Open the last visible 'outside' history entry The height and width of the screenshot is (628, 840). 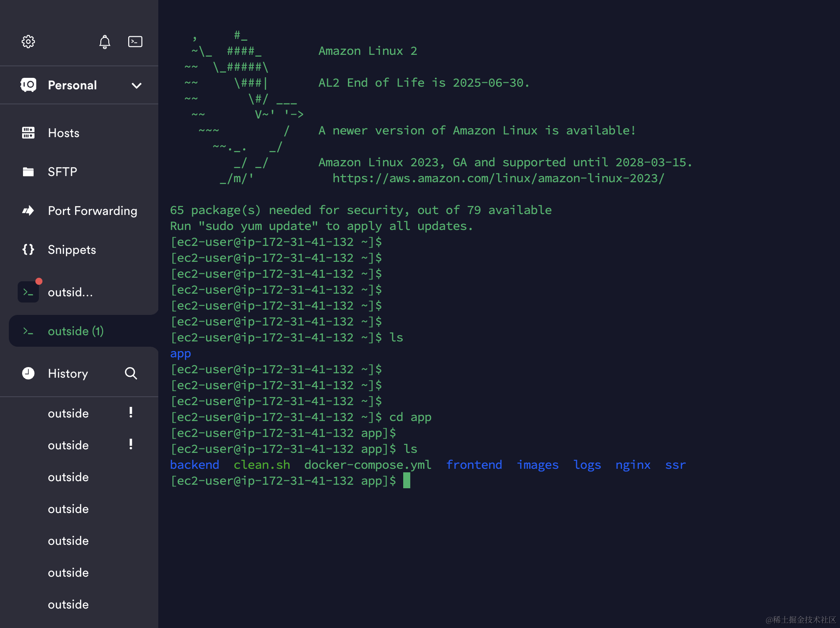coord(68,605)
